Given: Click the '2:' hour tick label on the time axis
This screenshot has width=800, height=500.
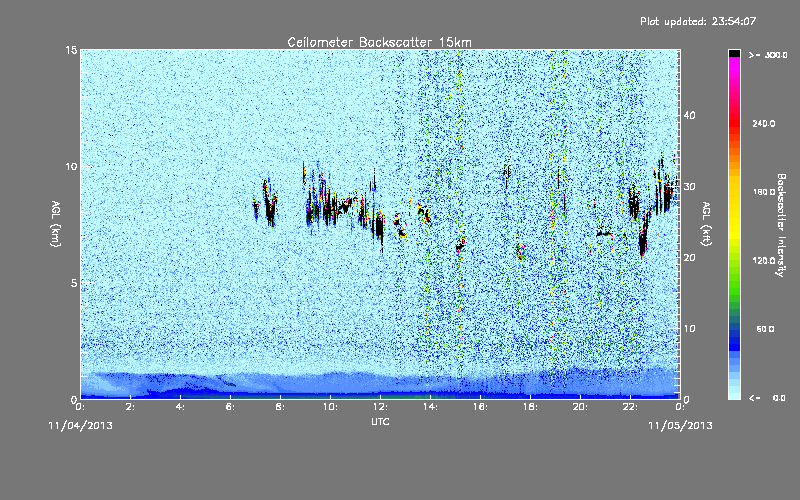Looking at the screenshot, I should click(x=130, y=407).
